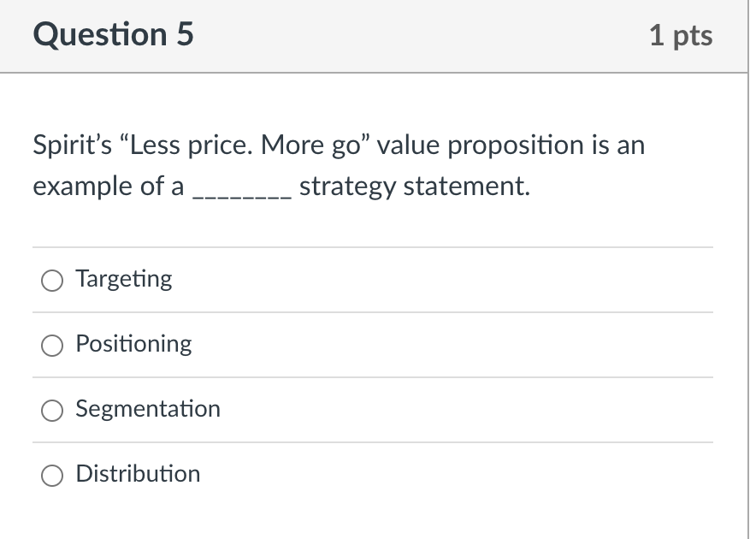Click the "Question 5" heading
The height and width of the screenshot is (539, 756).
tap(113, 35)
